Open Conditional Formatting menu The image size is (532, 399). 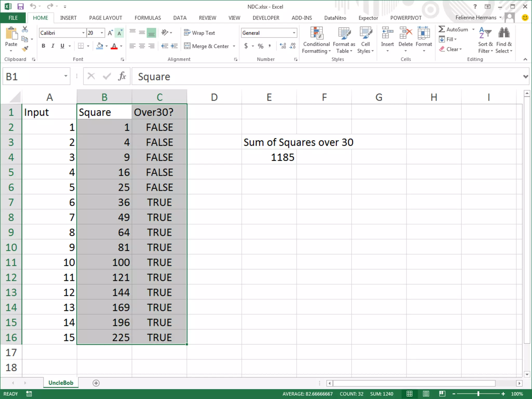click(316, 40)
